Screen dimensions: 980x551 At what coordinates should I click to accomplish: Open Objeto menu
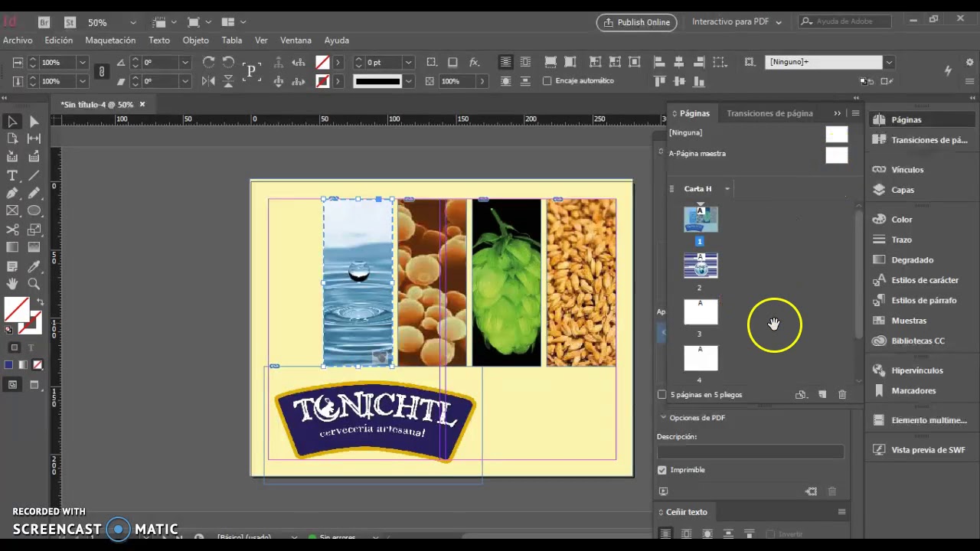pos(195,40)
